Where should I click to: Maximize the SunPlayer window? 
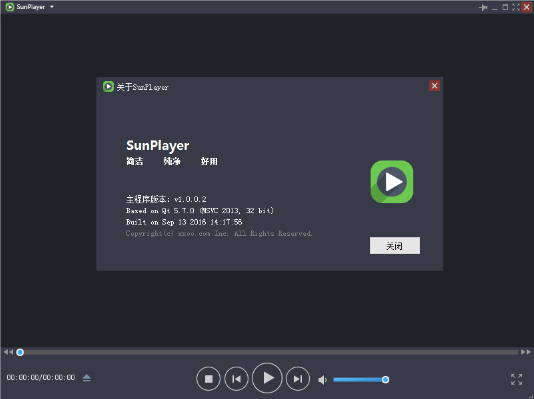click(x=505, y=7)
